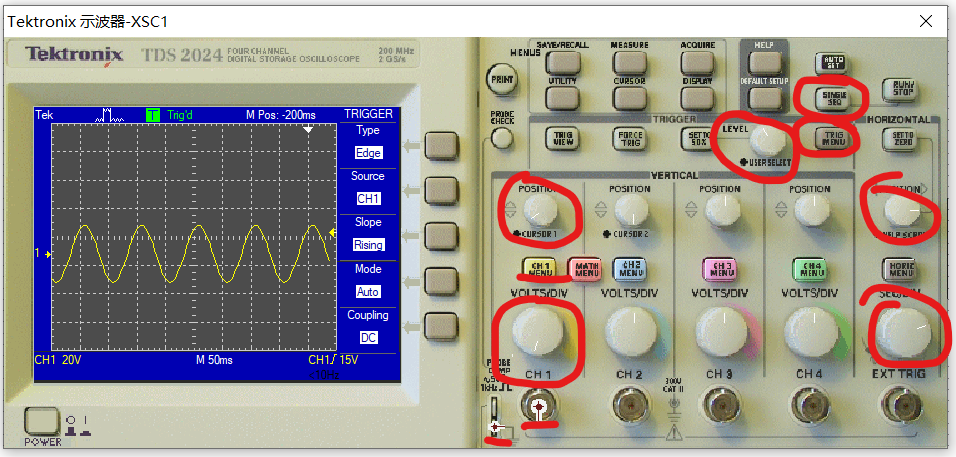
Task: Click the channel 1 ground reference marker
Action: coord(43,253)
